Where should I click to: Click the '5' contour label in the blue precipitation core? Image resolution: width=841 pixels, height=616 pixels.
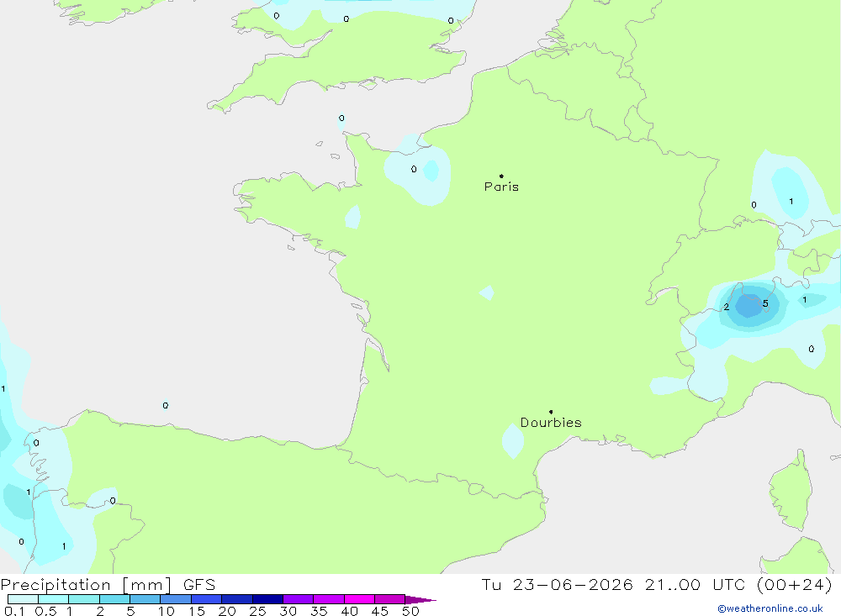pos(765,304)
